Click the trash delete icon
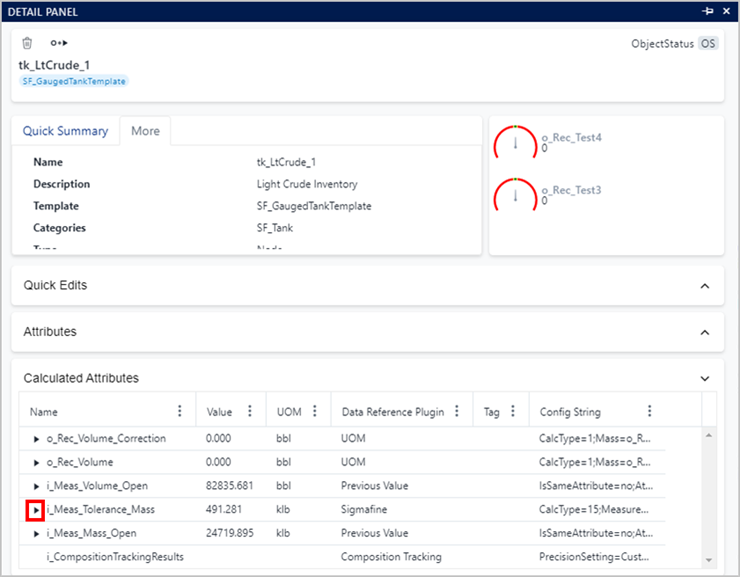This screenshot has width=740, height=577. click(27, 44)
